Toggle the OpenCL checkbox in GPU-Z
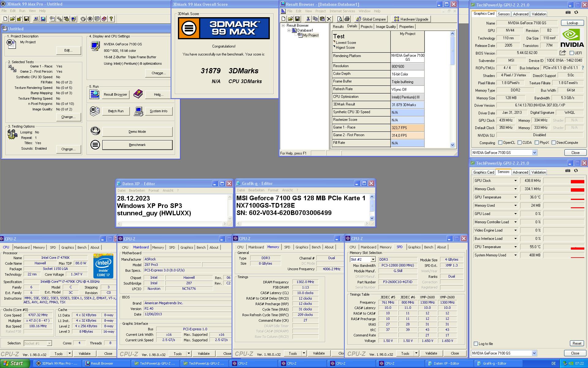 (x=500, y=143)
